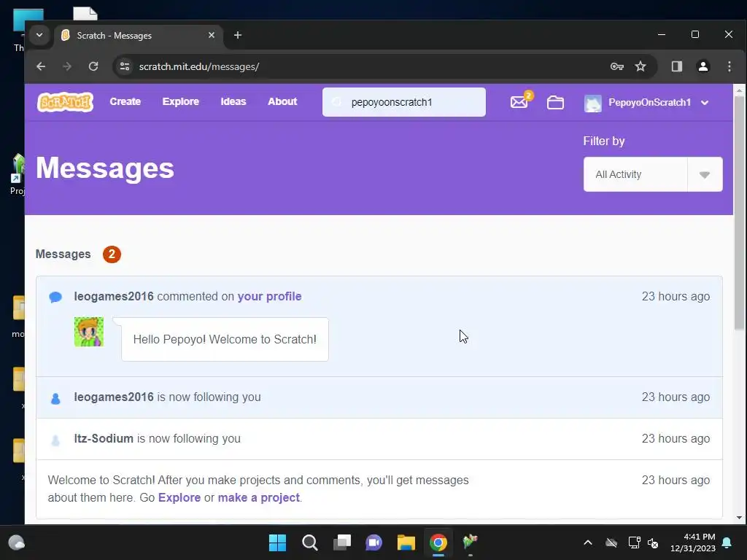Click the notification bell in taskbar

(727, 542)
